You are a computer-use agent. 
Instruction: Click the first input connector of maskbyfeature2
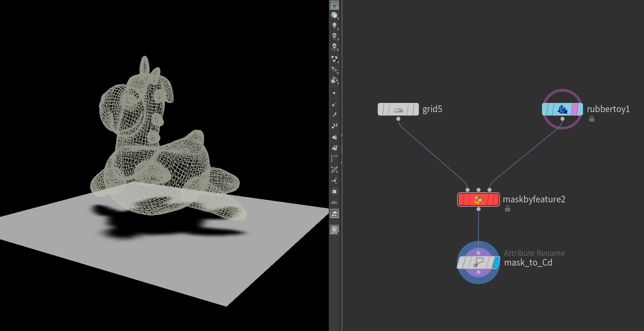click(x=468, y=190)
